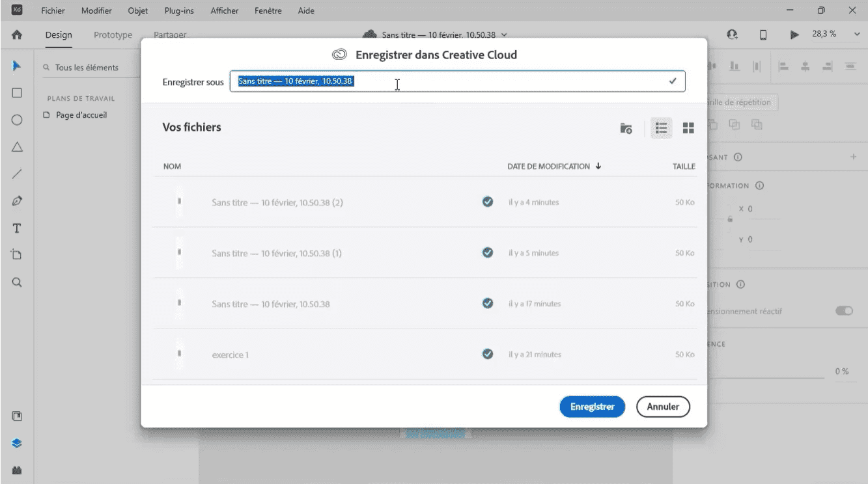
Task: Open the Libraries panel icon
Action: click(x=17, y=416)
